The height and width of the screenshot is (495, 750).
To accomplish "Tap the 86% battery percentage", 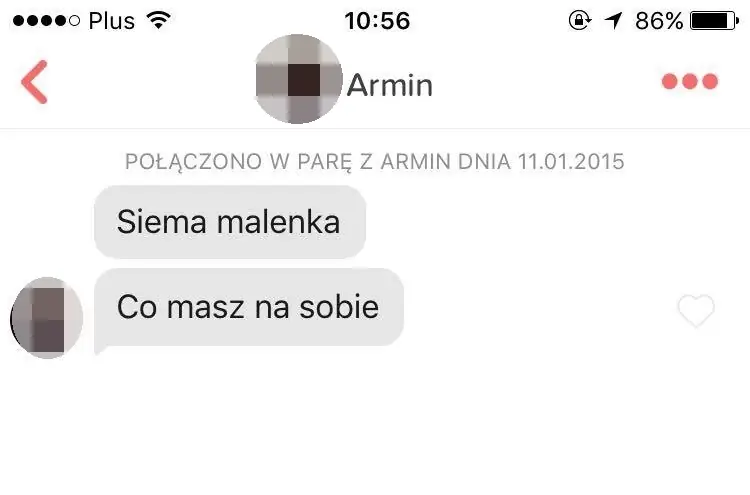I will pos(659,21).
